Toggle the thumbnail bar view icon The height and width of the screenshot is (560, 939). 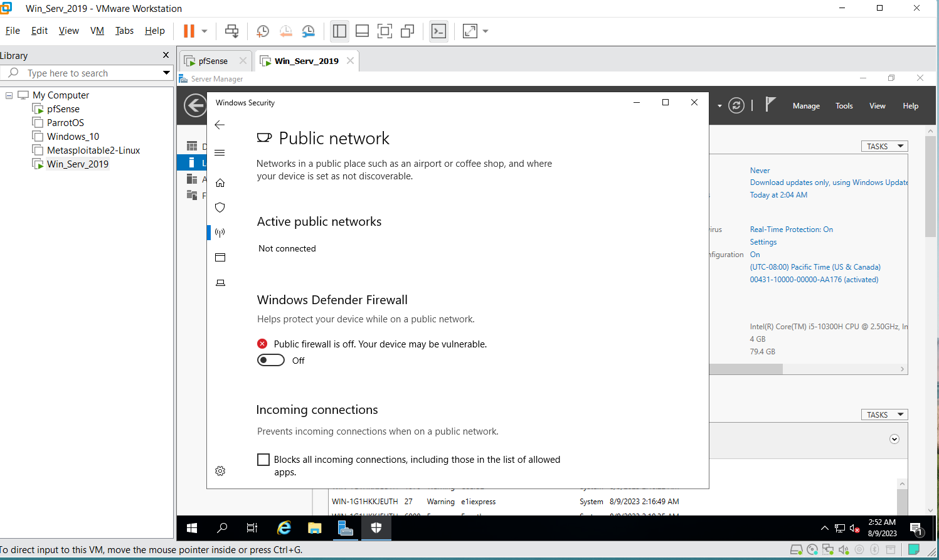coord(362,31)
